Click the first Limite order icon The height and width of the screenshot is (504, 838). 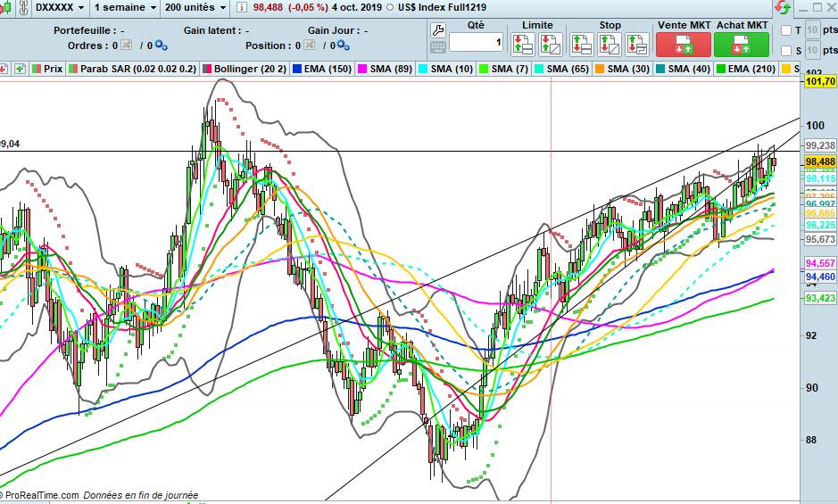(x=522, y=43)
